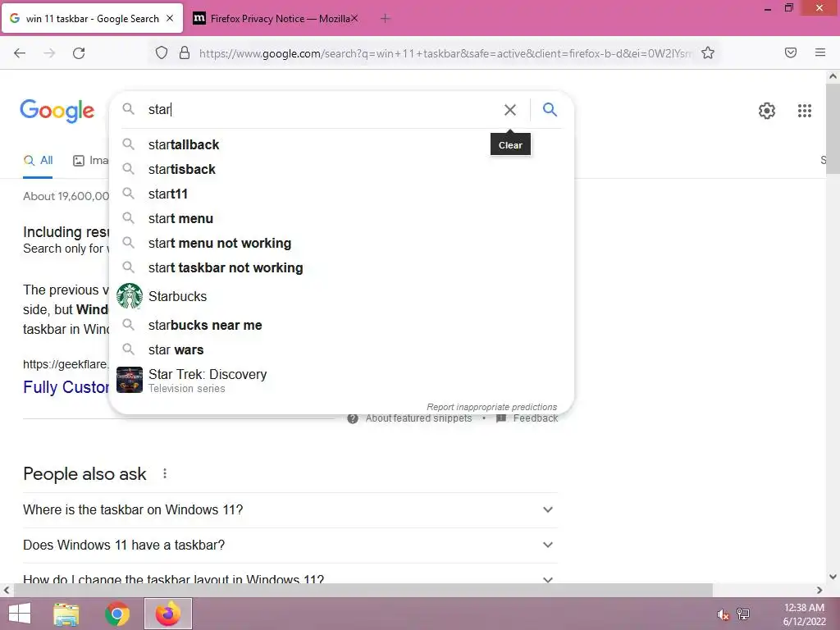Click the Starbucks logo suggestion
The image size is (840, 630).
(x=130, y=296)
